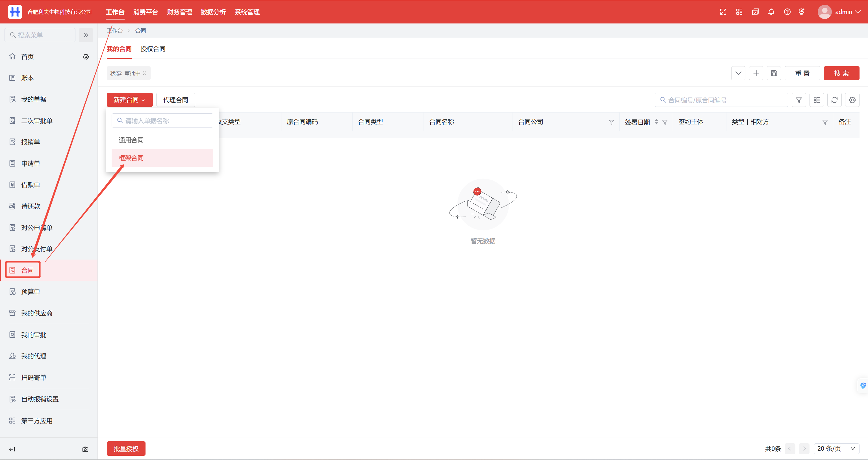Click the 批量授权 button
Screen dimensions: 868x460
(126, 448)
